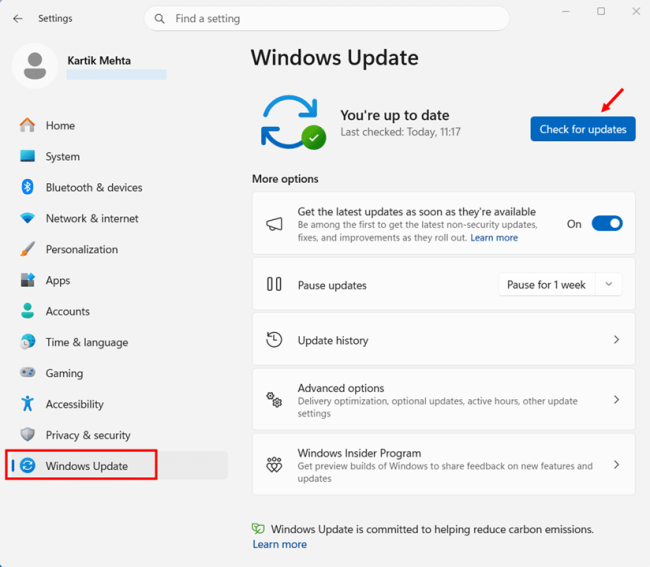Select Apps label
Viewport: 650px width, 567px height.
coord(58,281)
